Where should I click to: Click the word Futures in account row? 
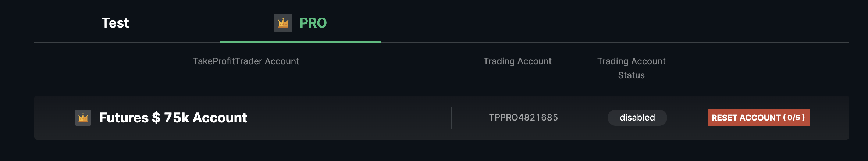[x=124, y=118]
